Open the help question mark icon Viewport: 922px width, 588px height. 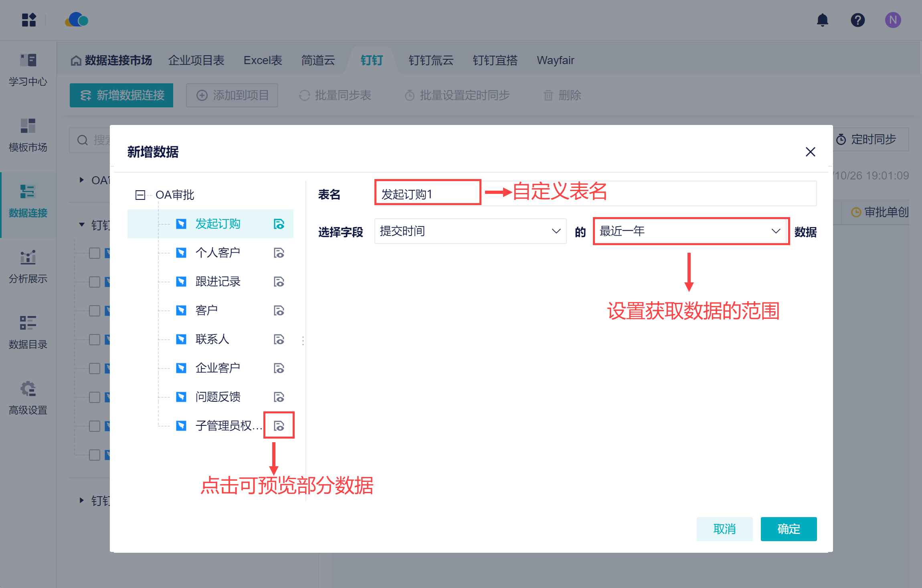pyautogui.click(x=857, y=20)
